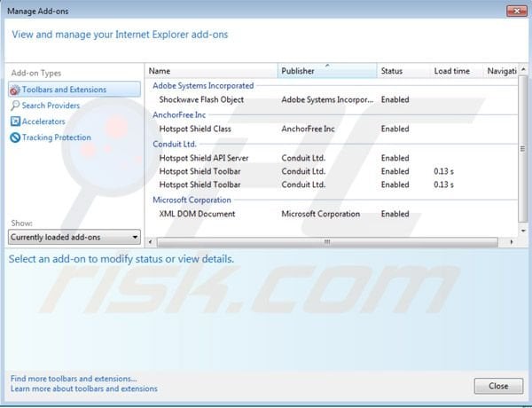Click the Tracking Protection blocked icon

coord(15,137)
